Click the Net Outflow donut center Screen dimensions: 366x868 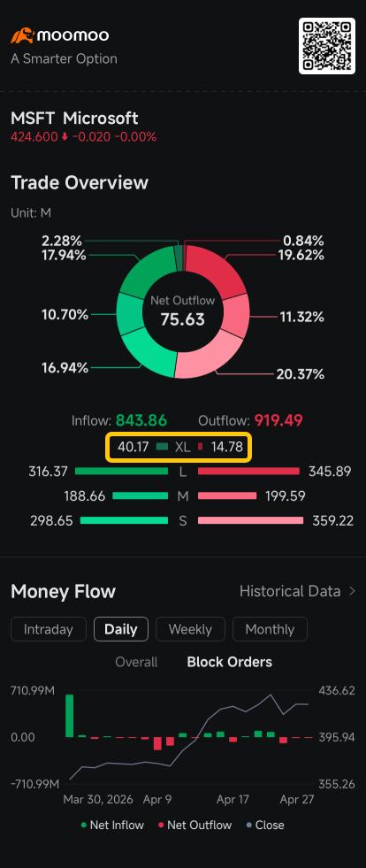click(183, 312)
